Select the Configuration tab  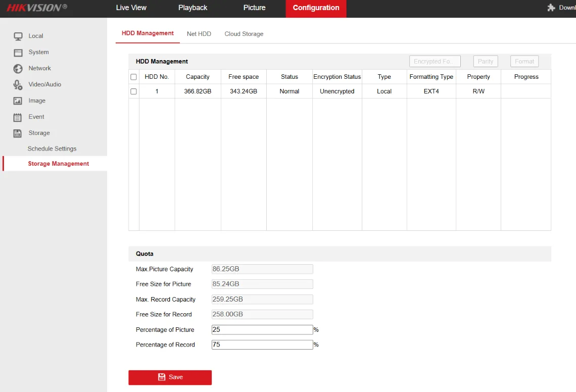(x=316, y=8)
